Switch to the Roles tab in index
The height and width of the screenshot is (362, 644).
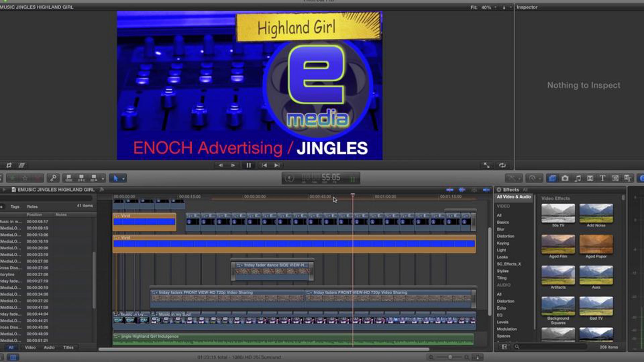32,206
